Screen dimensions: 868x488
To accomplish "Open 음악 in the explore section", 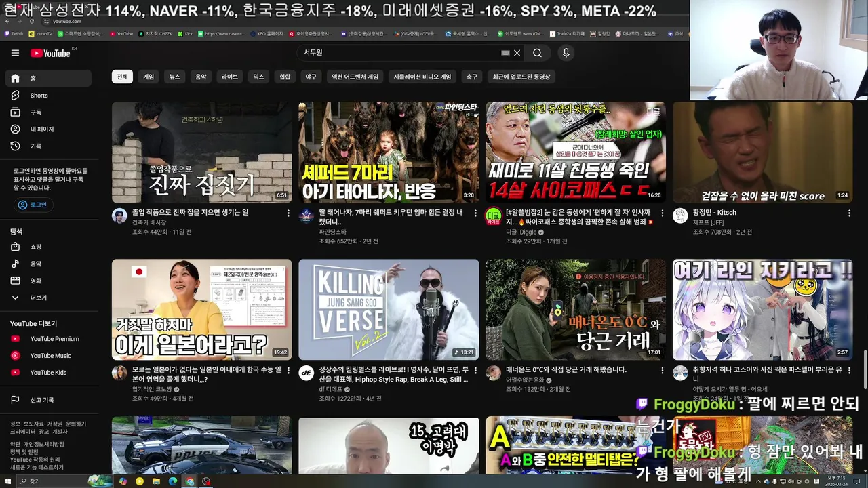I will 48,264.
